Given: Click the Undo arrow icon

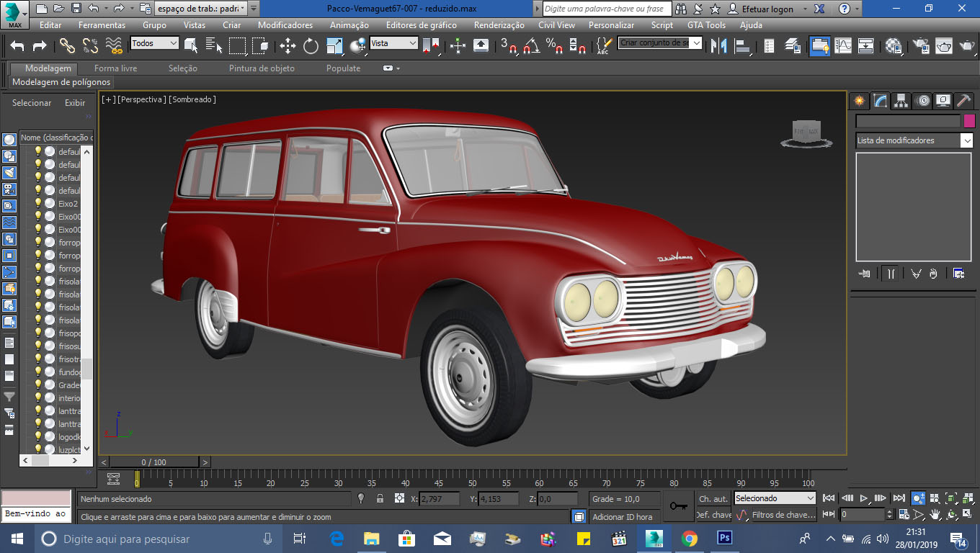Looking at the screenshot, I should pyautogui.click(x=17, y=46).
